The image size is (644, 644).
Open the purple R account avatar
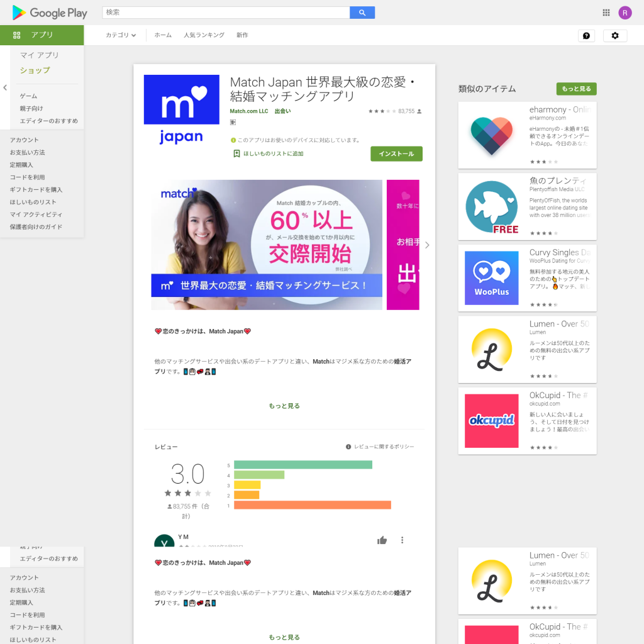tap(625, 13)
